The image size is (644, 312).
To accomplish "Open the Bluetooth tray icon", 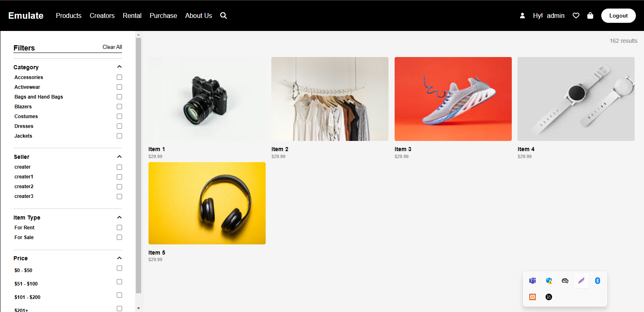I will pos(597,281).
